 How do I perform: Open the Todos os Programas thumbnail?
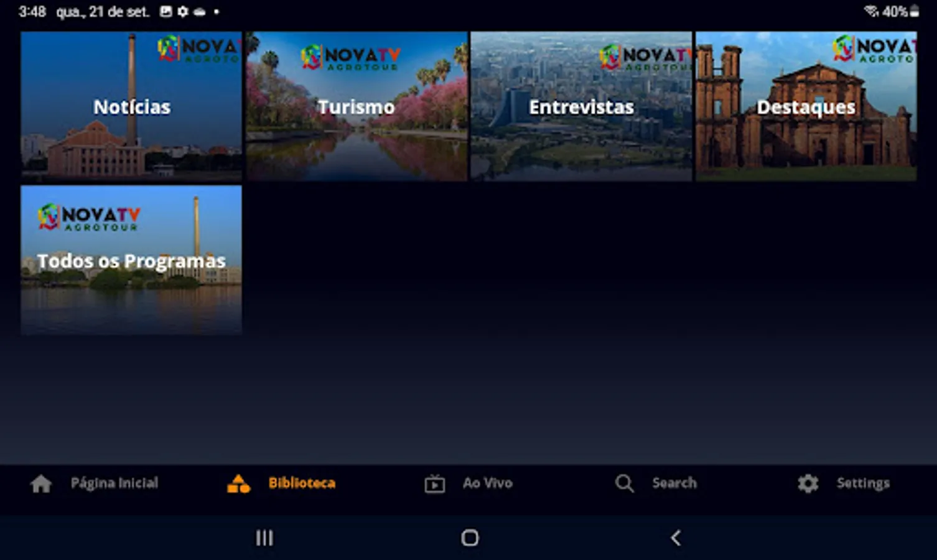[131, 260]
